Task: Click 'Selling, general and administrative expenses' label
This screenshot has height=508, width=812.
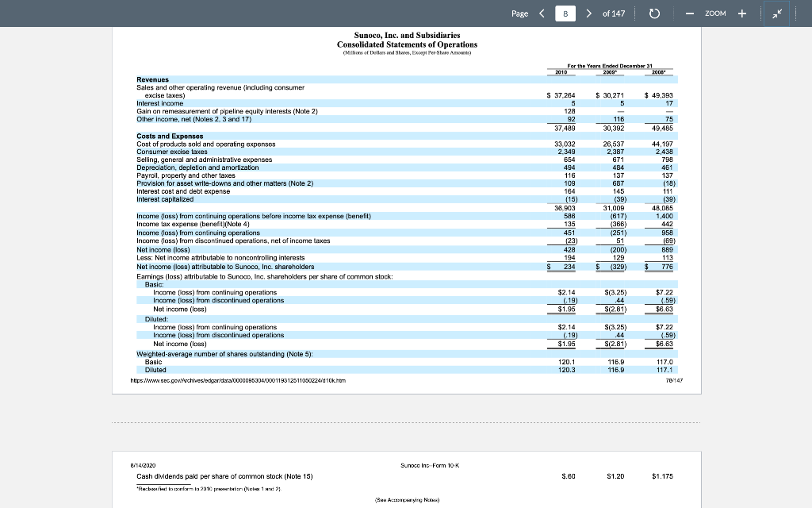Action: (204, 160)
